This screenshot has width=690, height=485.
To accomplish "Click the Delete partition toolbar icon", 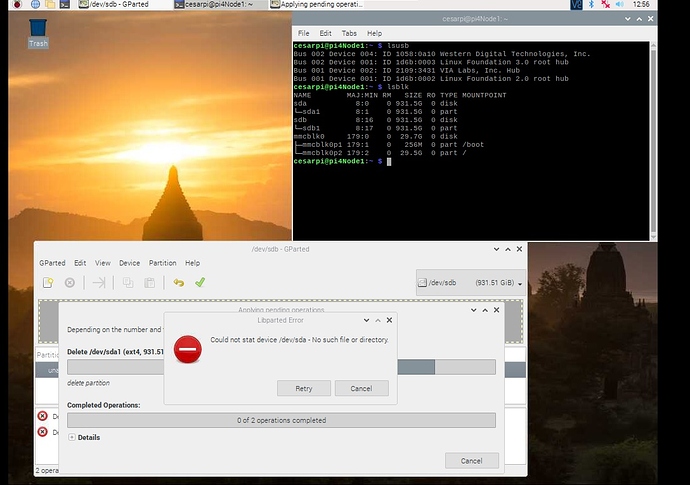I will point(70,283).
